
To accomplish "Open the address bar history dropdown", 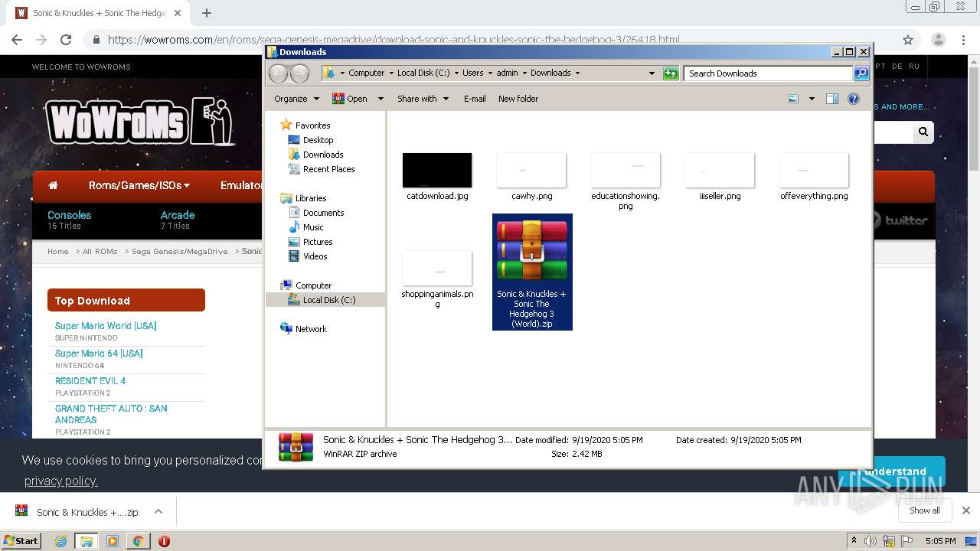I will pos(652,73).
